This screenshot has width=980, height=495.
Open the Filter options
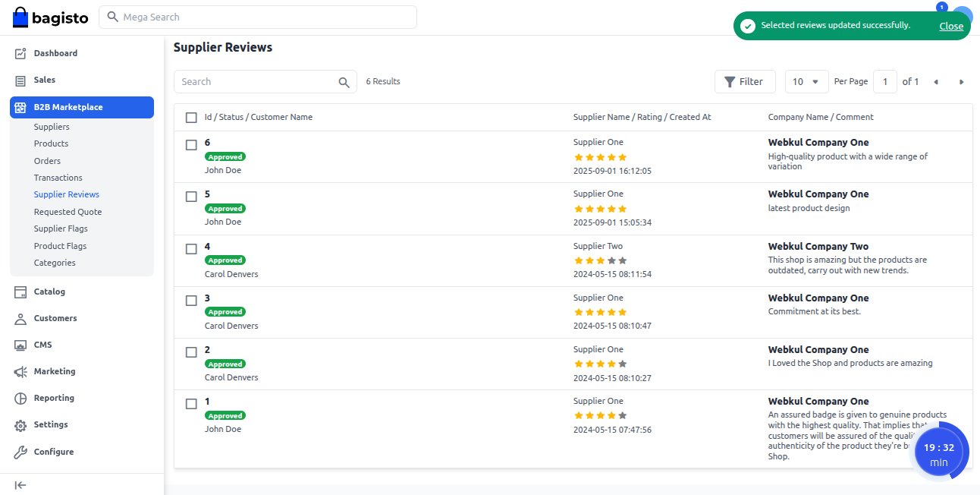coord(745,81)
